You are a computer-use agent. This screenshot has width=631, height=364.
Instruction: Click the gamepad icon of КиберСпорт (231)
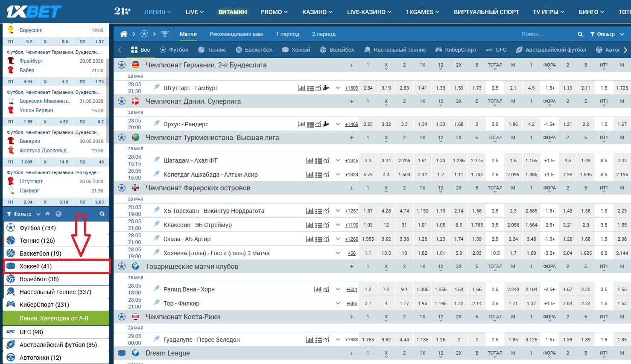[11, 304]
